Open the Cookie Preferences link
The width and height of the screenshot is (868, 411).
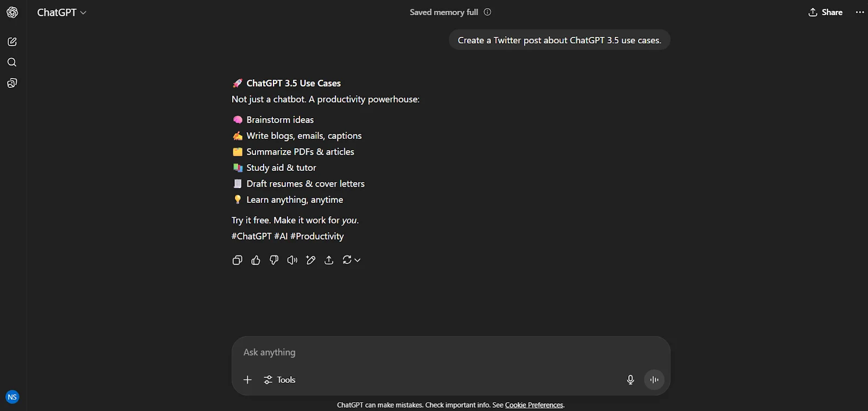pyautogui.click(x=534, y=405)
